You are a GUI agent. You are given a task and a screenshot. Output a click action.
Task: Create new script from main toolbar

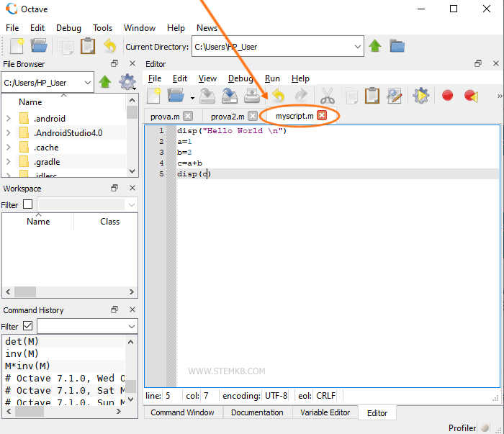(17, 47)
